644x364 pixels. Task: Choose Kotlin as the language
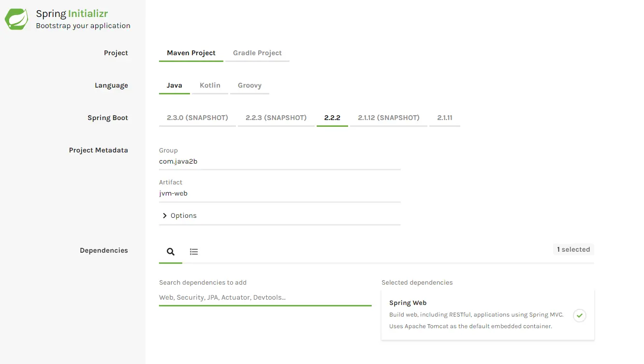click(210, 86)
